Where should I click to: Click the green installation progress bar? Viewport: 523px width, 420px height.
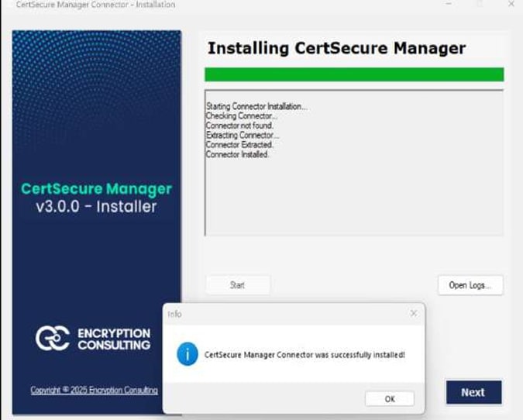pyautogui.click(x=354, y=74)
